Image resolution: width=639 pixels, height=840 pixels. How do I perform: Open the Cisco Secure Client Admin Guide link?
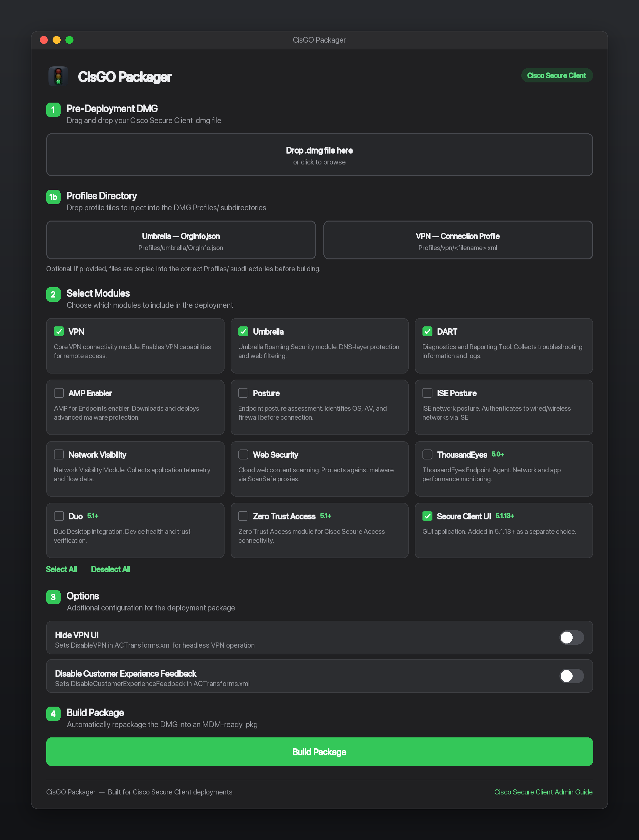tap(543, 792)
